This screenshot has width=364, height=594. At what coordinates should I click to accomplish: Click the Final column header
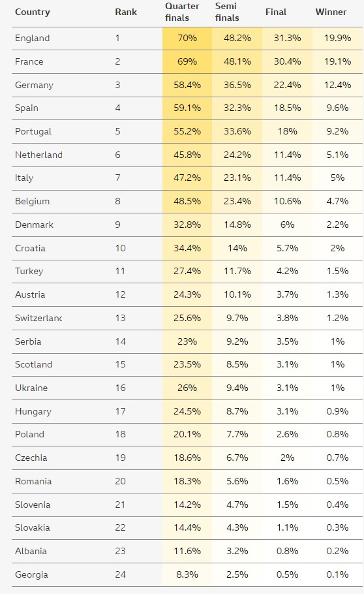pos(276,12)
